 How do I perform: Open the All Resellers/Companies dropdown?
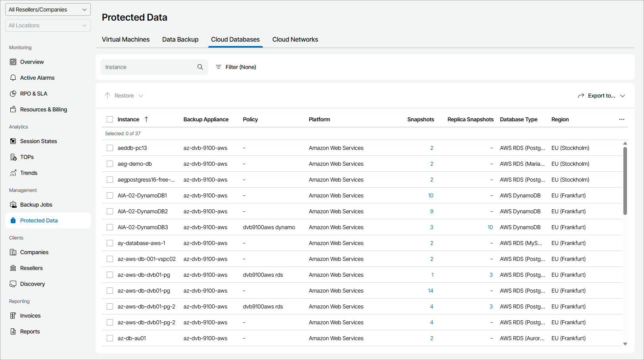(x=48, y=10)
